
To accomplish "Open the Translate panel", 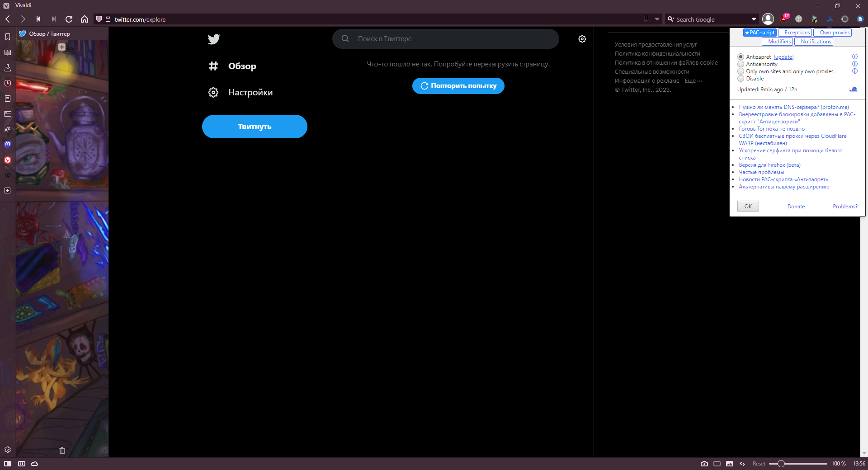I will 7,130.
